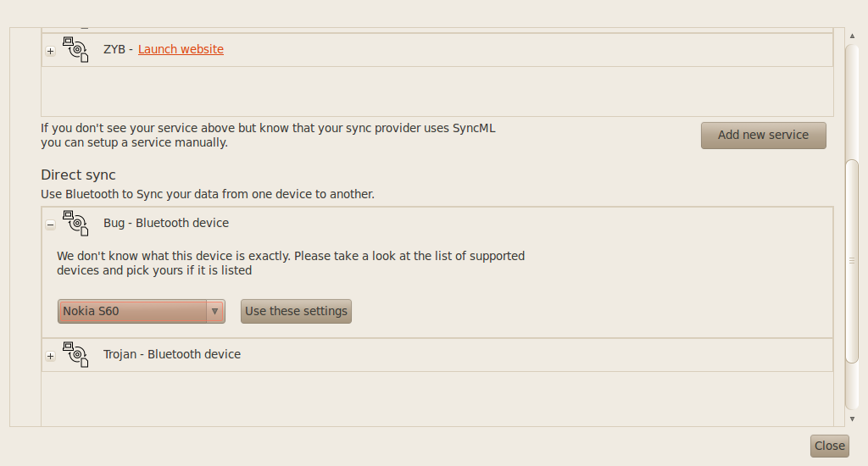Open the ZYB Launch website link
The image size is (868, 466).
[181, 49]
